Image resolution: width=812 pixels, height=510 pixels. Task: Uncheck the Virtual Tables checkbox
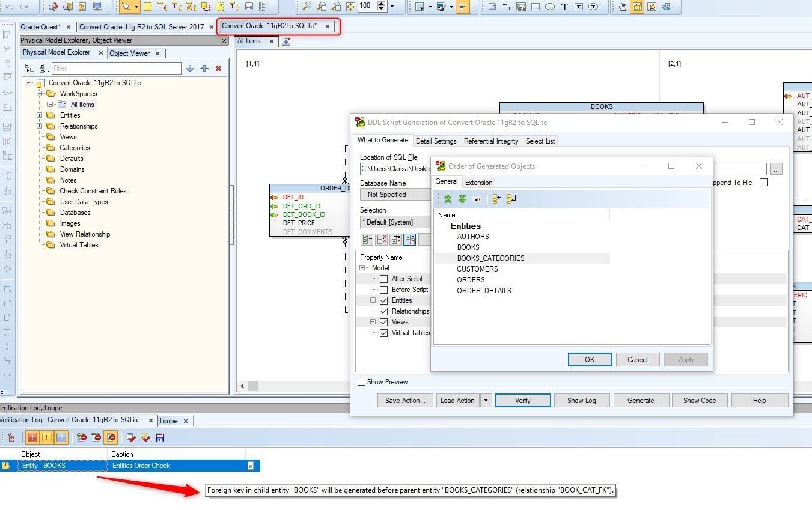pyautogui.click(x=383, y=333)
